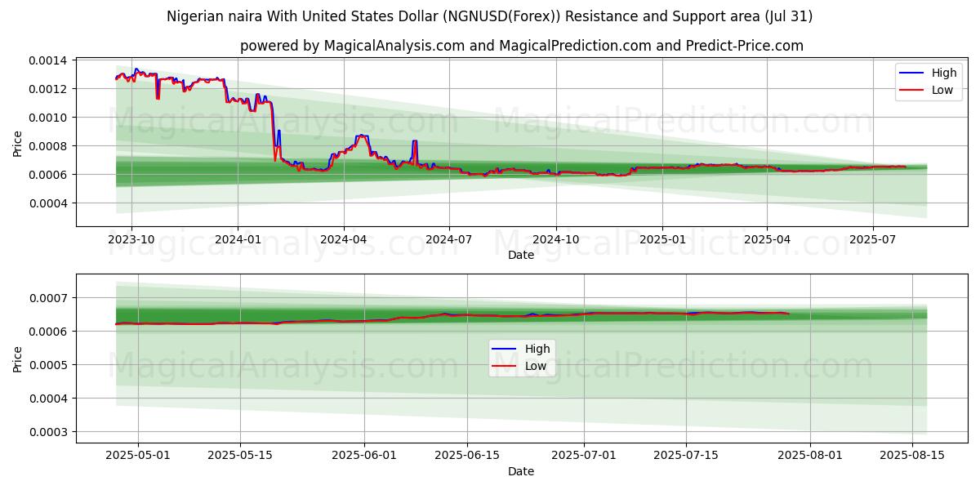Click the 2025-06-01 date tick label
This screenshot has width=980, height=490.
click(x=365, y=456)
